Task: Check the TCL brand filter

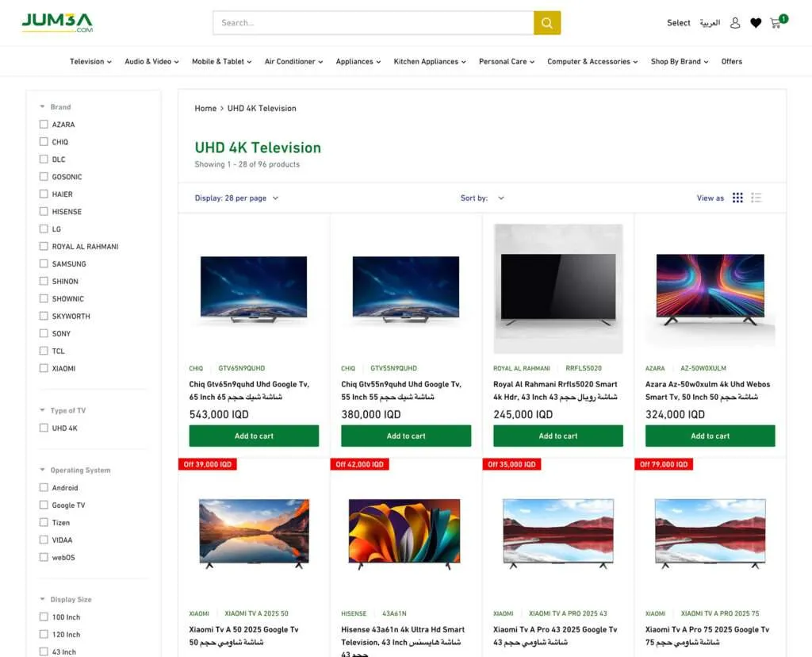Action: [44, 351]
